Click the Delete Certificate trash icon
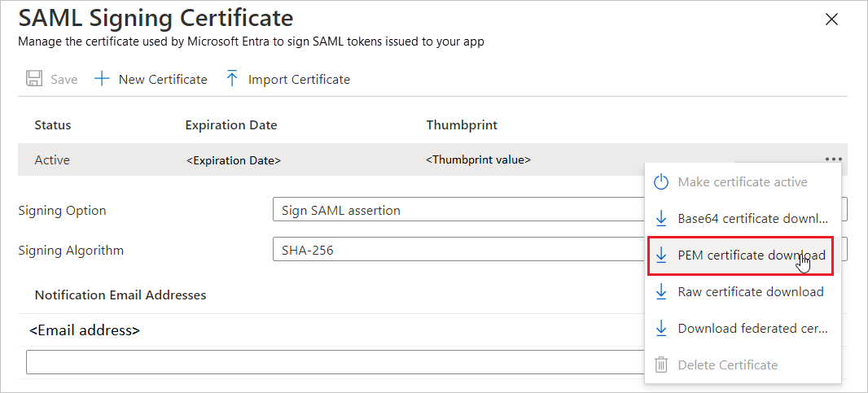 [661, 365]
